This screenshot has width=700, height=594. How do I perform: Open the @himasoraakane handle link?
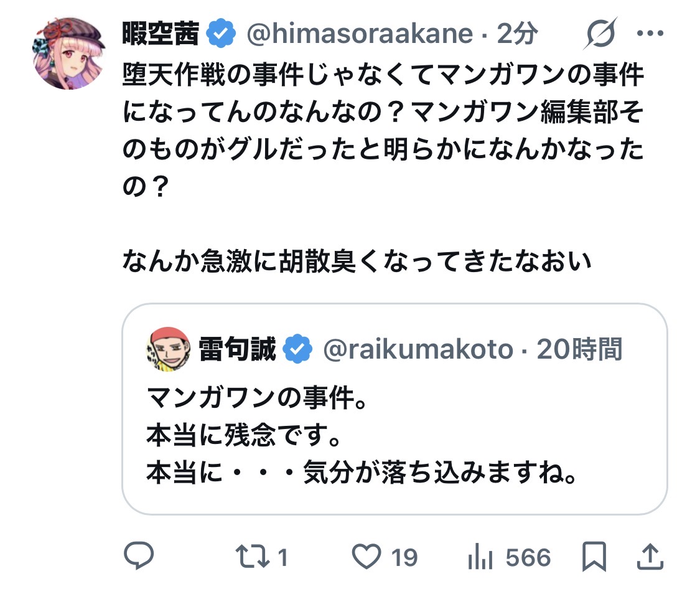tap(358, 34)
